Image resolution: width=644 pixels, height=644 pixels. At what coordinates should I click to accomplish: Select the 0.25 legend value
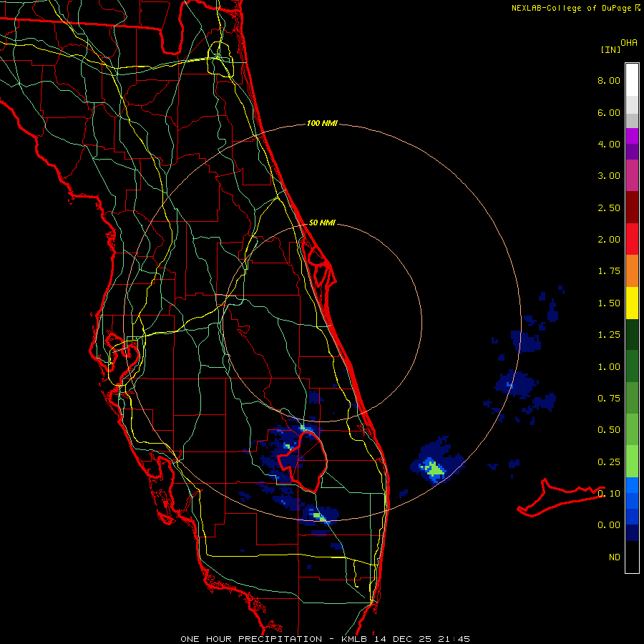[609, 462]
